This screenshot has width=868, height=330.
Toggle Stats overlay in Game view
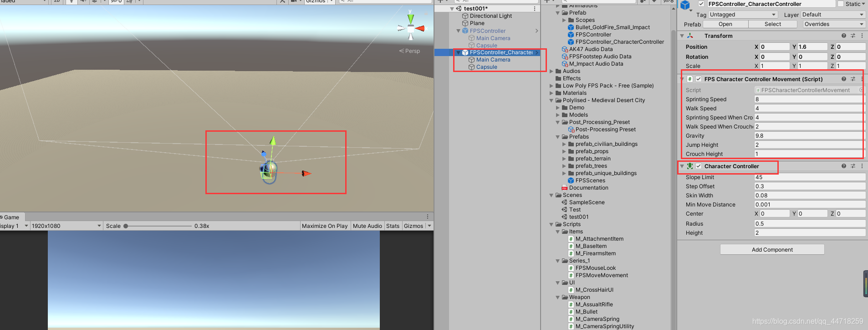(x=393, y=226)
